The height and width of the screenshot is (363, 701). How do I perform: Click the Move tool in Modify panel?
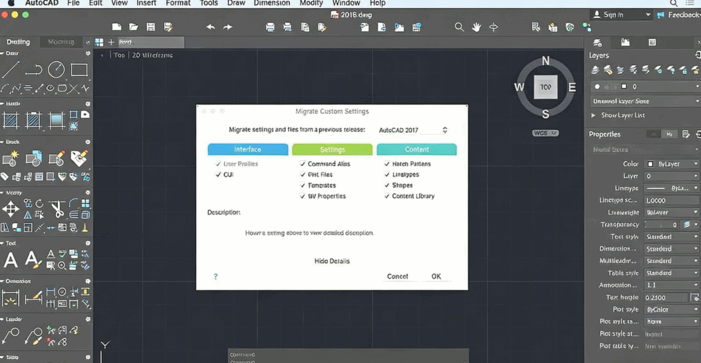[11, 209]
